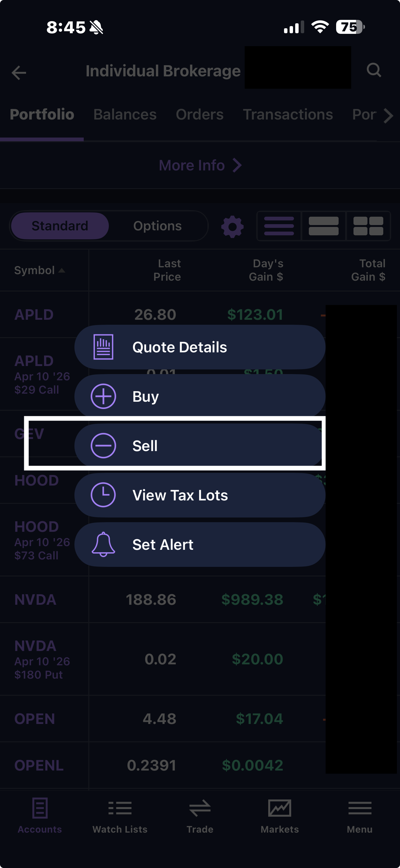The height and width of the screenshot is (868, 400).
Task: Click the Set Alert bell icon
Action: [x=103, y=544]
